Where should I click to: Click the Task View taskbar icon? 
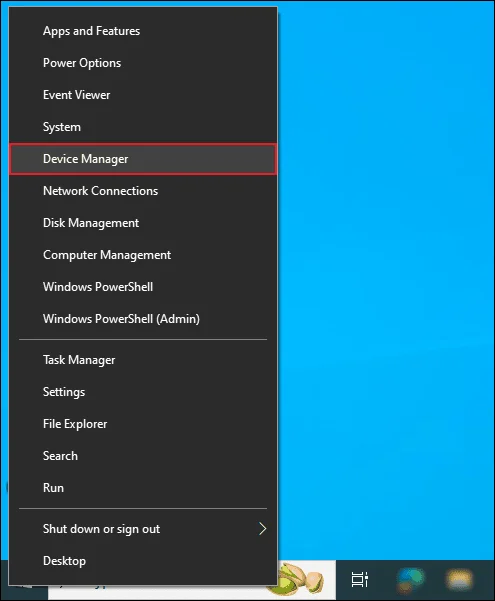coord(360,579)
